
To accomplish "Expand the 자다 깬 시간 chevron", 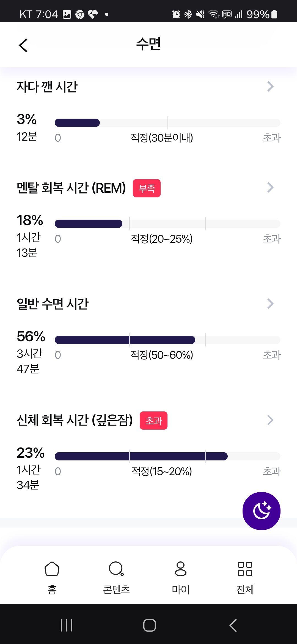I will [271, 86].
